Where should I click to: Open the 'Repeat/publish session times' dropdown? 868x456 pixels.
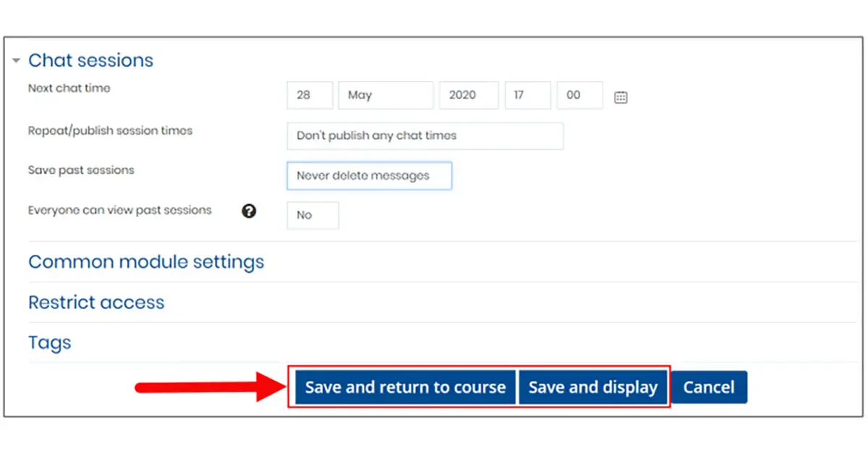point(425,136)
